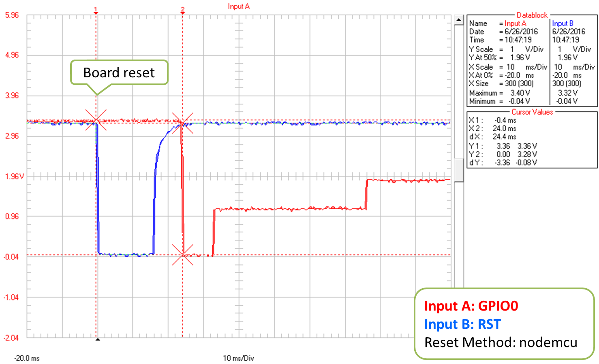Click the Cursor Values panel title
The height and width of the screenshot is (364, 599).
tap(532, 112)
